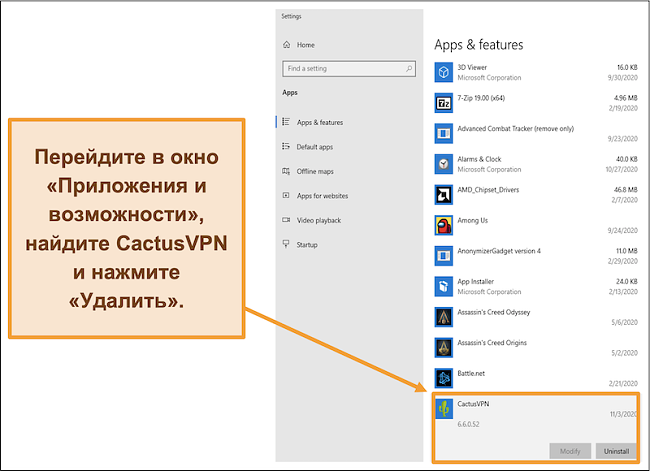Click the 2/21/2020 install date

tap(623, 384)
